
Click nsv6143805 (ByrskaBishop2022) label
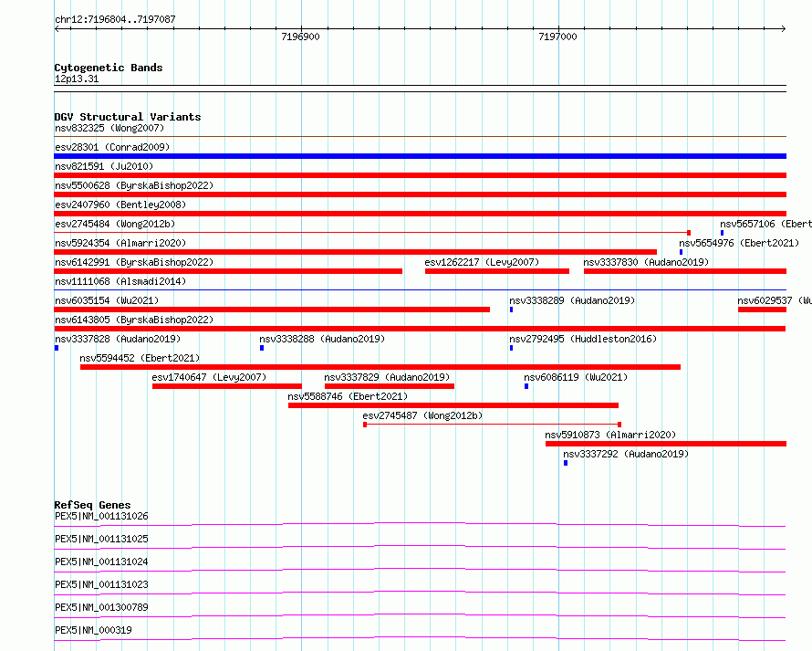click(134, 320)
